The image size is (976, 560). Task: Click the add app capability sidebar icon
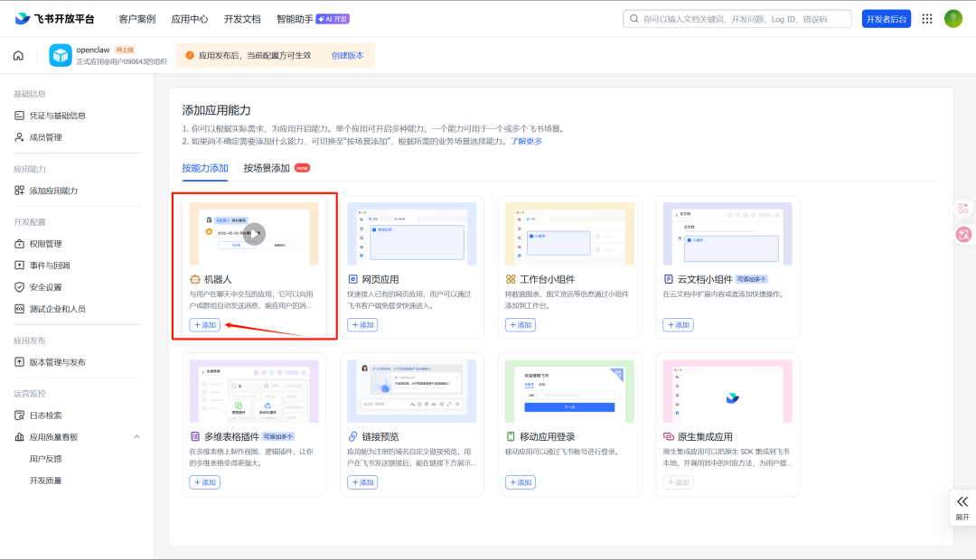coord(19,191)
